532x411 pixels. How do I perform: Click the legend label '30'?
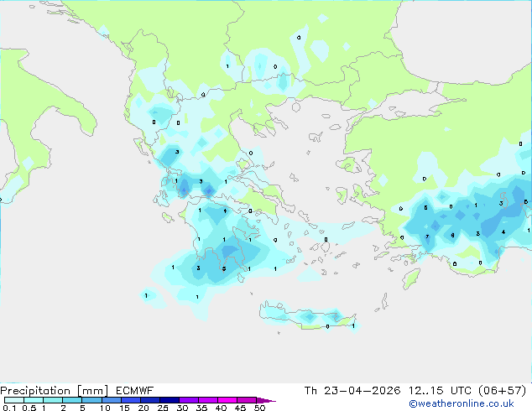point(182,408)
